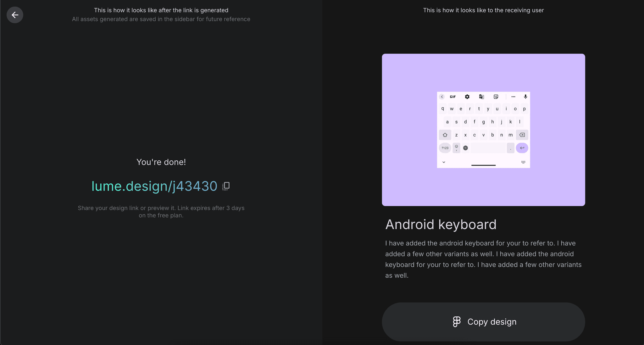Tap the letter m key
644x345 pixels.
click(x=511, y=135)
